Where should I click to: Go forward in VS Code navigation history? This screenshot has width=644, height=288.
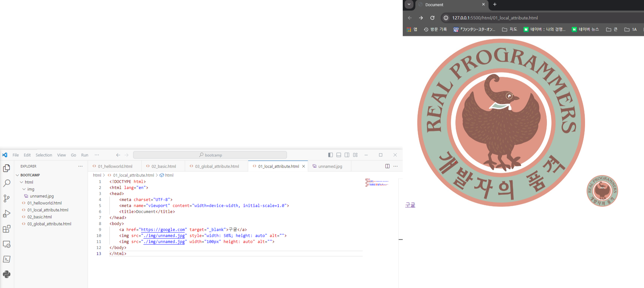(x=126, y=155)
